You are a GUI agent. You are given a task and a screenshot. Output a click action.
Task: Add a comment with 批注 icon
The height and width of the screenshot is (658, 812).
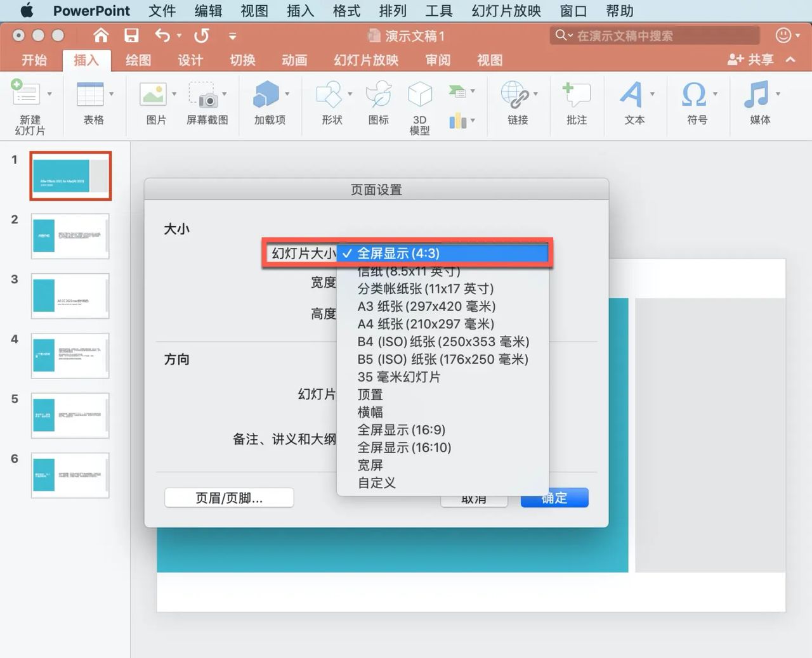pos(576,94)
